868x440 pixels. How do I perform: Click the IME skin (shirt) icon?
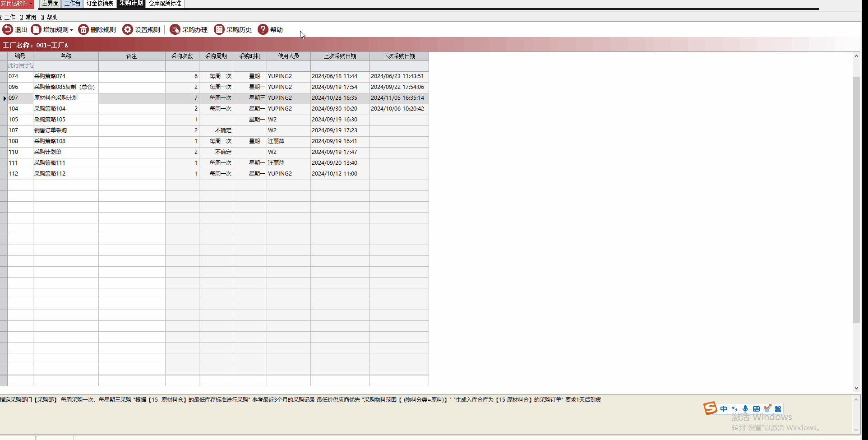pos(767,408)
